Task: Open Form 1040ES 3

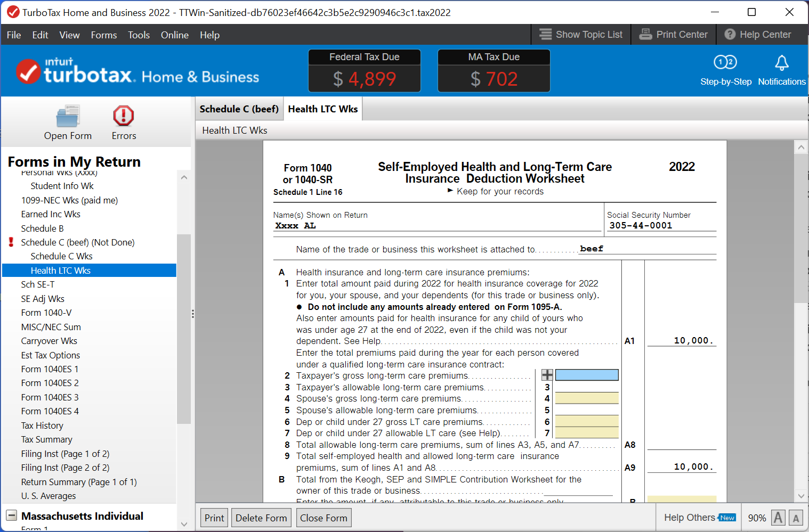Action: [50, 397]
